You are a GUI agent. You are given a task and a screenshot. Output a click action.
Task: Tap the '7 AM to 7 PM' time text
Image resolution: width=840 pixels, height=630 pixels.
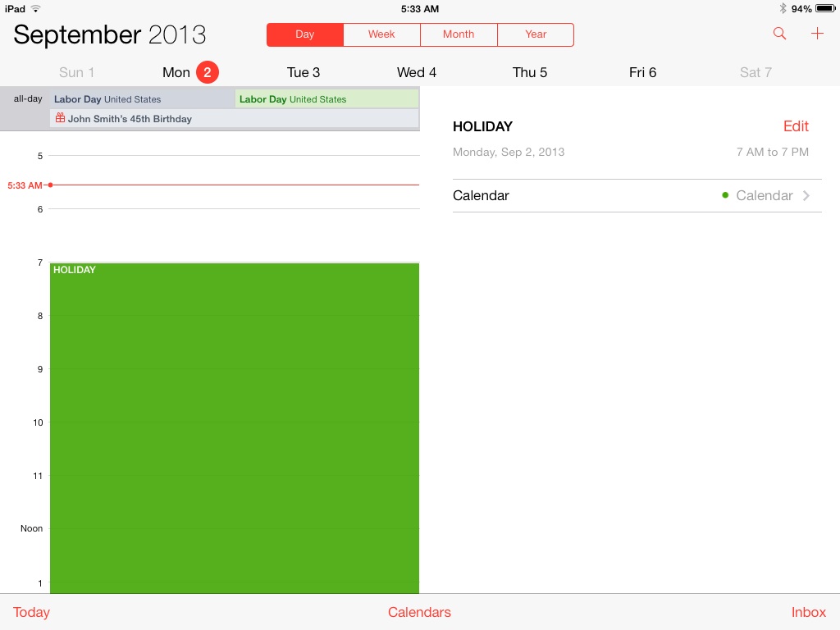coord(772,152)
